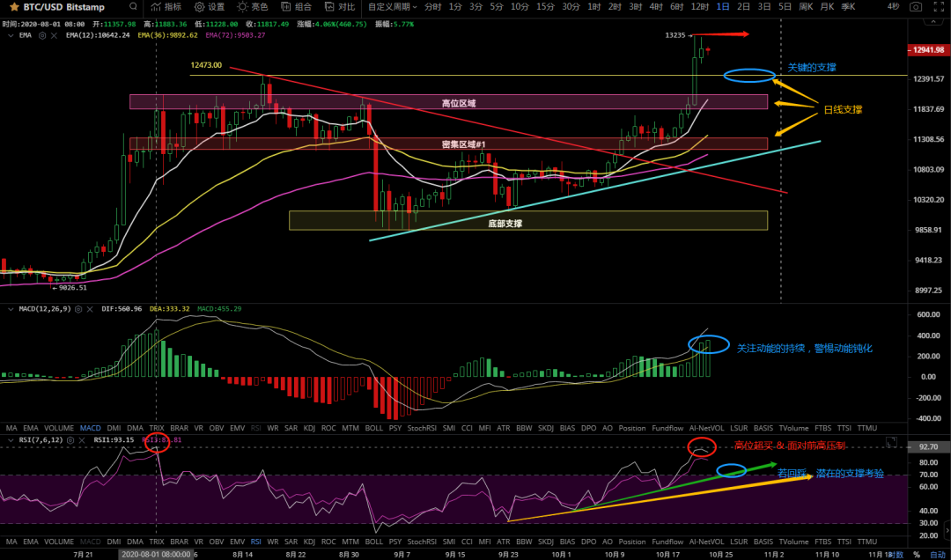Viewport: 951px width, 560px height.
Task: Enter fullscreen mode via expand icon
Action: coord(938,6)
